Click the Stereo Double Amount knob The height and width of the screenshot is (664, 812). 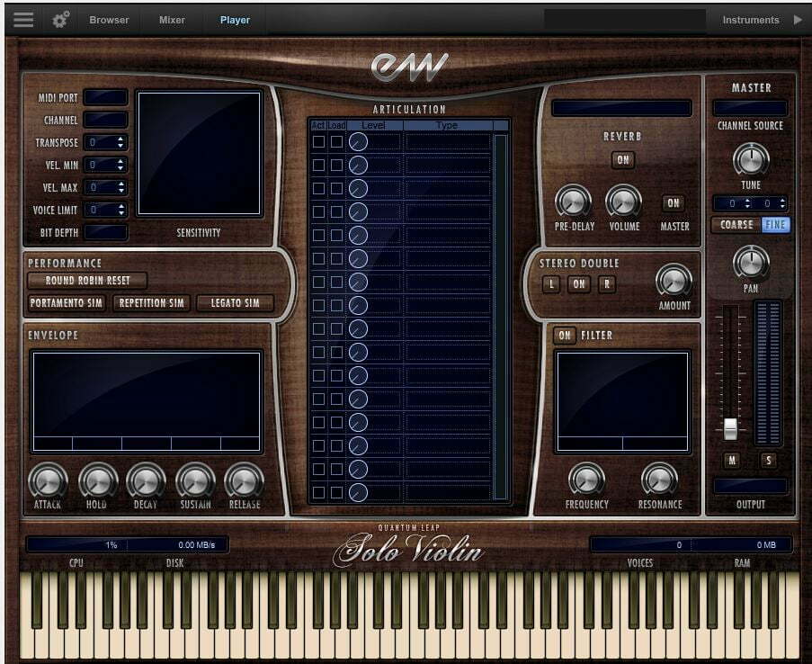(x=674, y=282)
